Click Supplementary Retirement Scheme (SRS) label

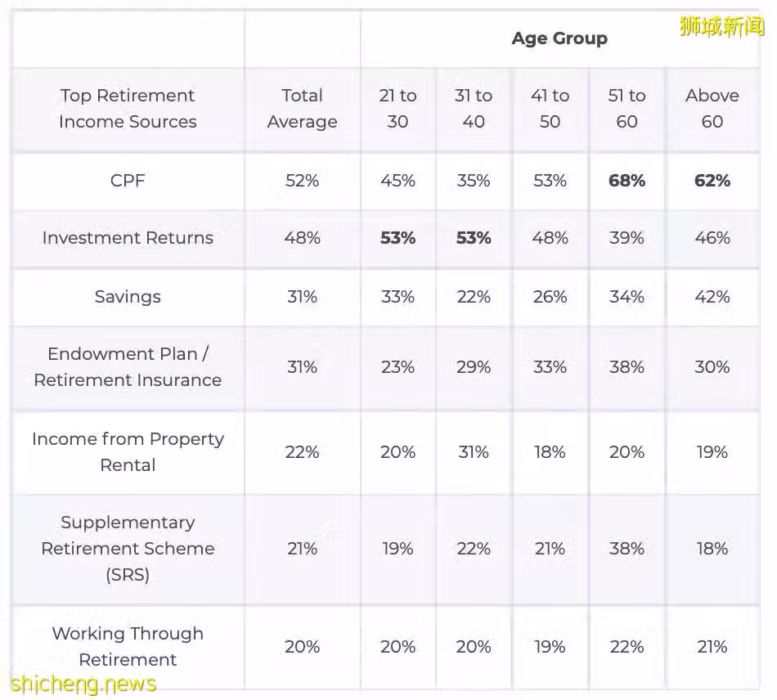click(x=128, y=549)
